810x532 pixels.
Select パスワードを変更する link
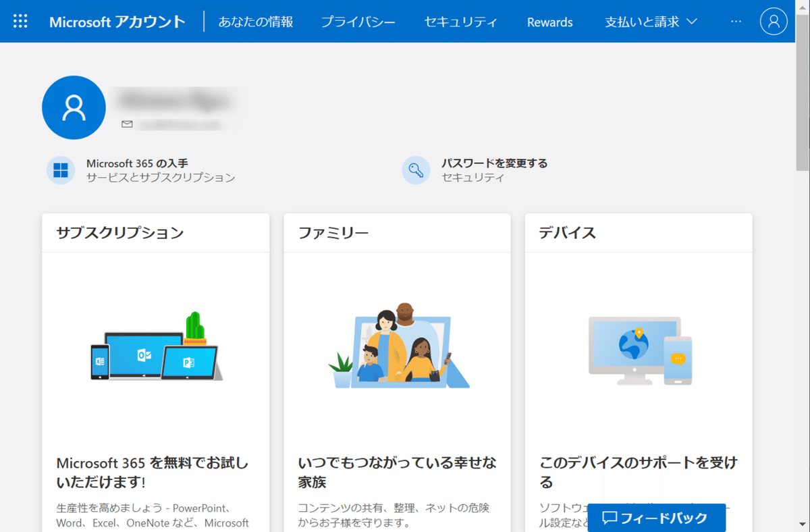pyautogui.click(x=495, y=163)
